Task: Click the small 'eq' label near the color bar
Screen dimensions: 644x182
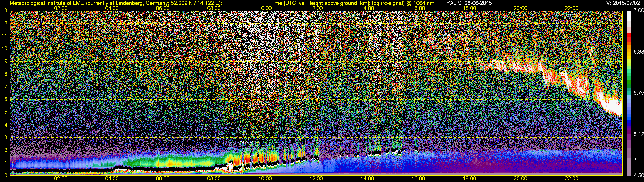Action: coord(636,159)
